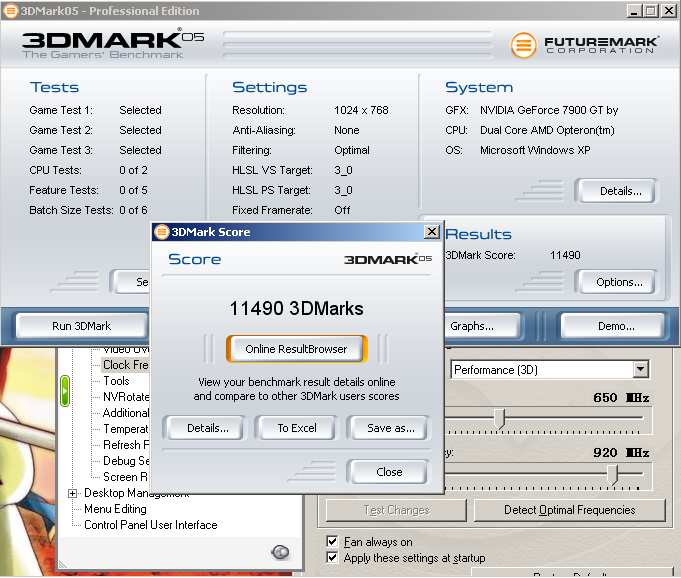The height and width of the screenshot is (578, 681).
Task: Select the Temperature tree item
Action: [x=126, y=429]
